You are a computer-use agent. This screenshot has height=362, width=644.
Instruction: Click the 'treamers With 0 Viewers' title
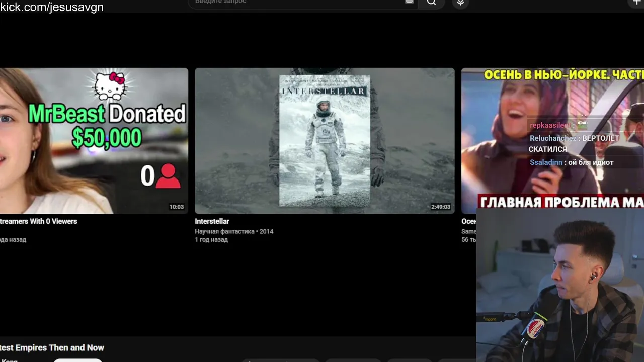coord(39,221)
